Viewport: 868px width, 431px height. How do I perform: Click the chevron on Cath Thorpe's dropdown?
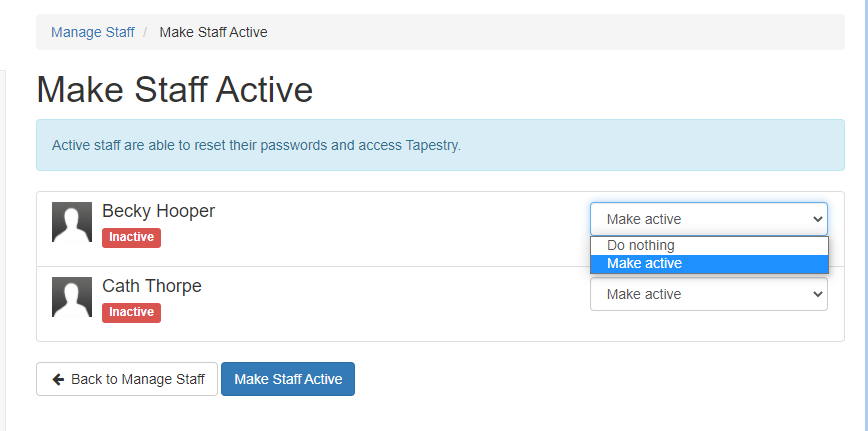click(x=818, y=294)
